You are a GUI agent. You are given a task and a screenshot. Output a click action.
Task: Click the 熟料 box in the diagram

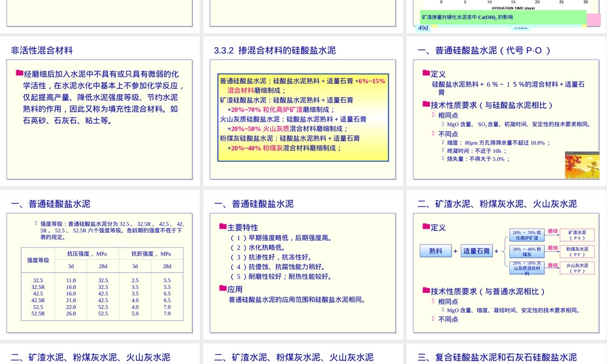tap(435, 251)
